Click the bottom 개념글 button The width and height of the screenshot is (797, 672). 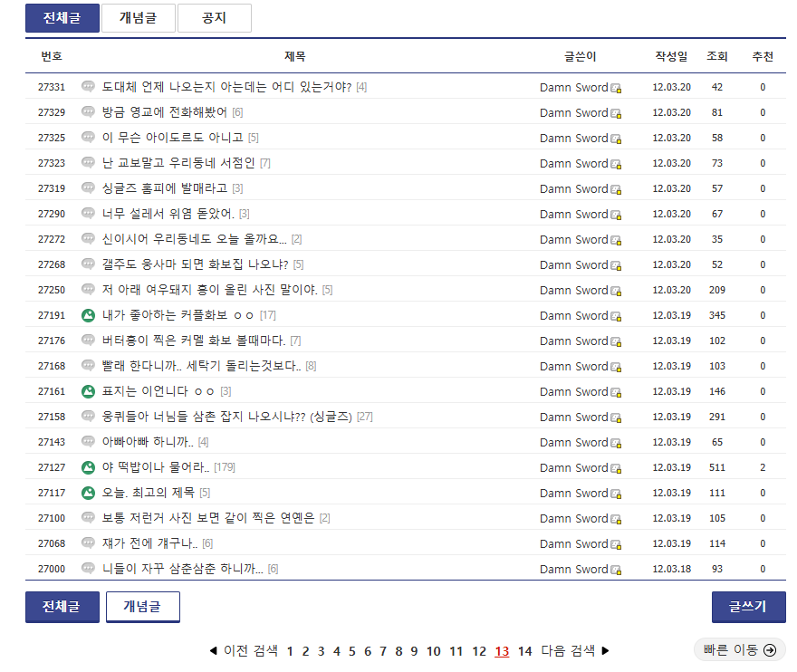[142, 607]
